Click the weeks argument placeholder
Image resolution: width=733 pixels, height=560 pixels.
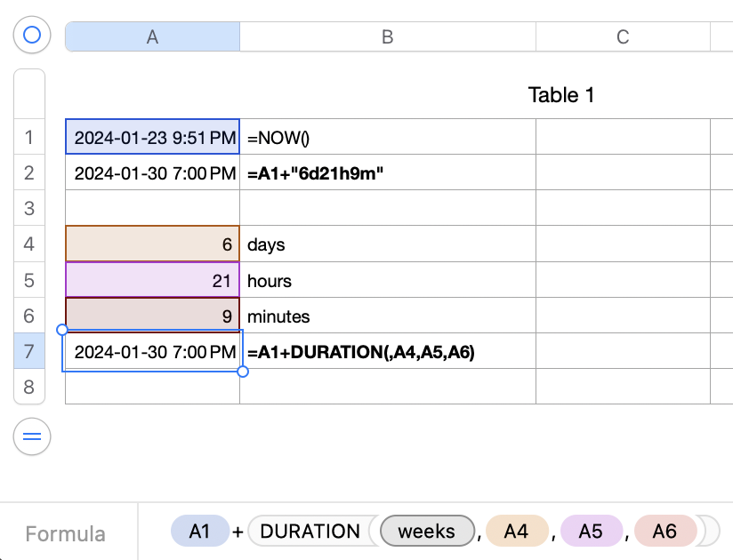427,532
